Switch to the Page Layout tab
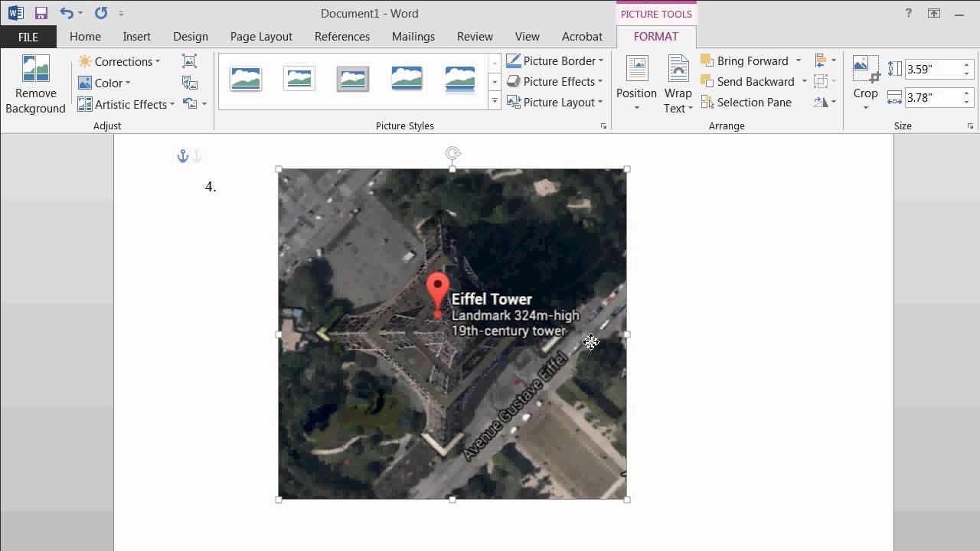Screen dimensions: 980x551 click(x=261, y=36)
